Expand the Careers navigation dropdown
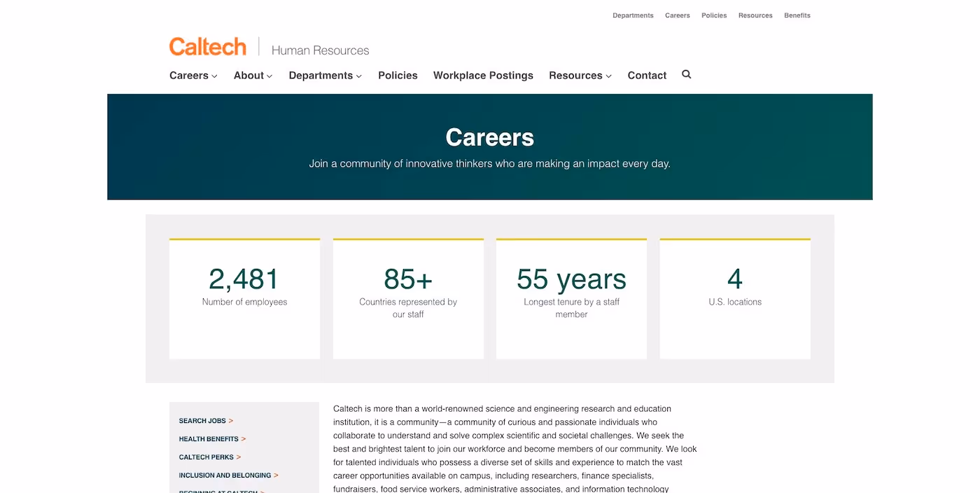The width and height of the screenshot is (980, 493). [213, 76]
